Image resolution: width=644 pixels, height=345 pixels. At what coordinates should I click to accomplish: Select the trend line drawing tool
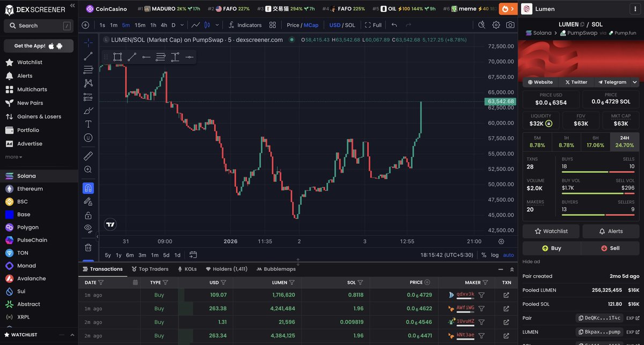tap(89, 56)
